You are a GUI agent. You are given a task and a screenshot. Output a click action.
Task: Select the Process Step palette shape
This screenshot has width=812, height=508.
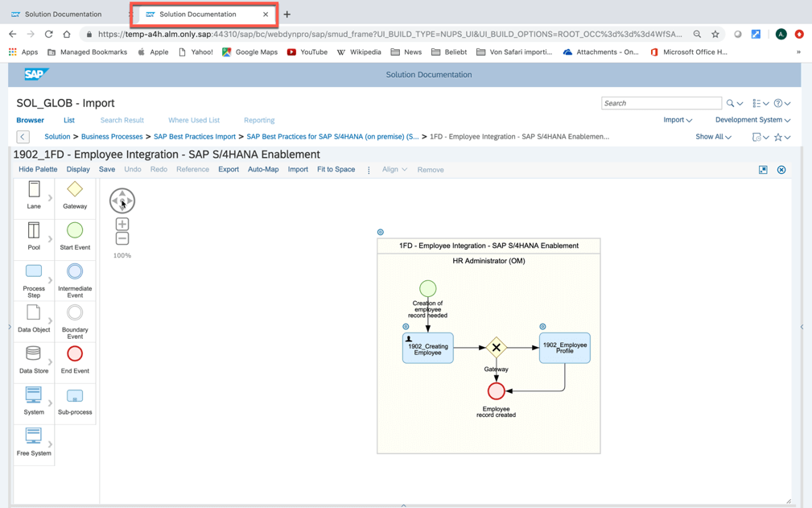coord(34,281)
